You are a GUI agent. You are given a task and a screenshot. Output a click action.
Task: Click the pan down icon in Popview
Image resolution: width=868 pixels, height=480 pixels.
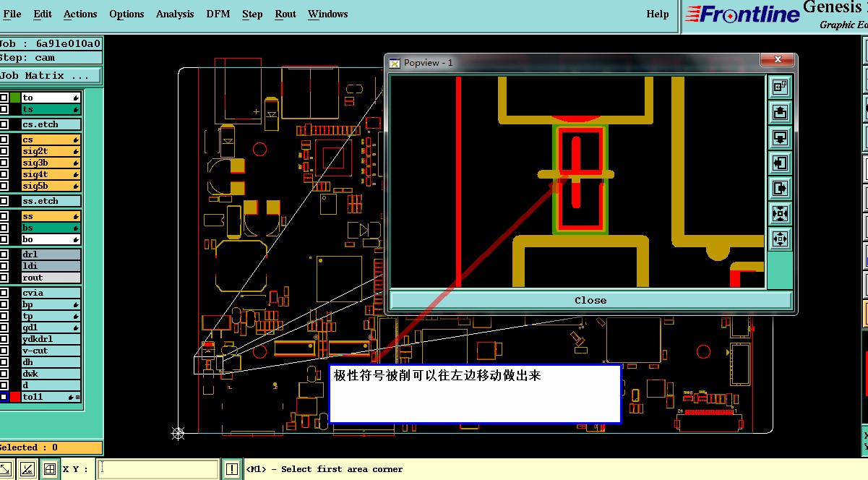coord(780,138)
